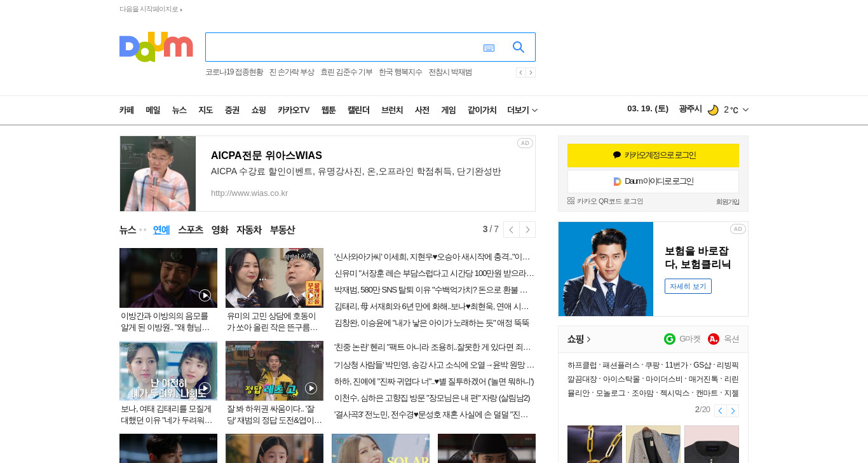Viewport: 868px width, 463px height.
Task: Log in with Daum아이디로 로그인 button
Action: point(653,181)
